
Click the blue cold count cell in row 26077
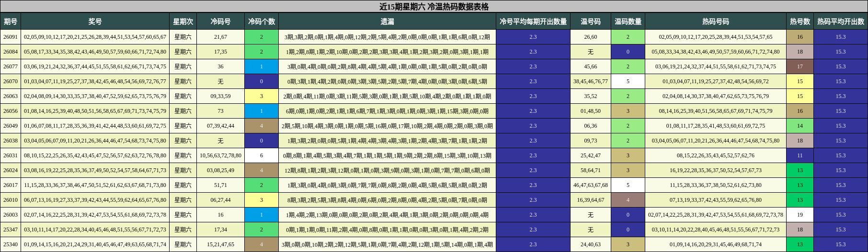[262, 66]
